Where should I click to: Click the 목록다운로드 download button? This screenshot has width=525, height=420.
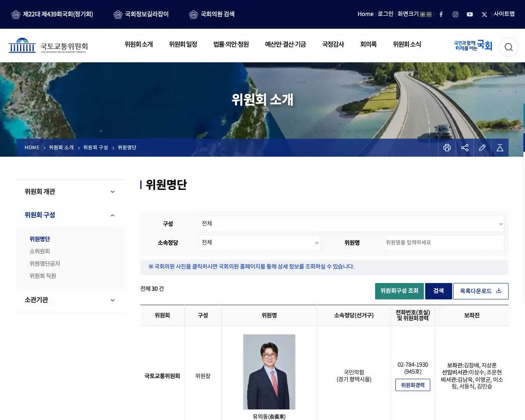pyautogui.click(x=481, y=291)
